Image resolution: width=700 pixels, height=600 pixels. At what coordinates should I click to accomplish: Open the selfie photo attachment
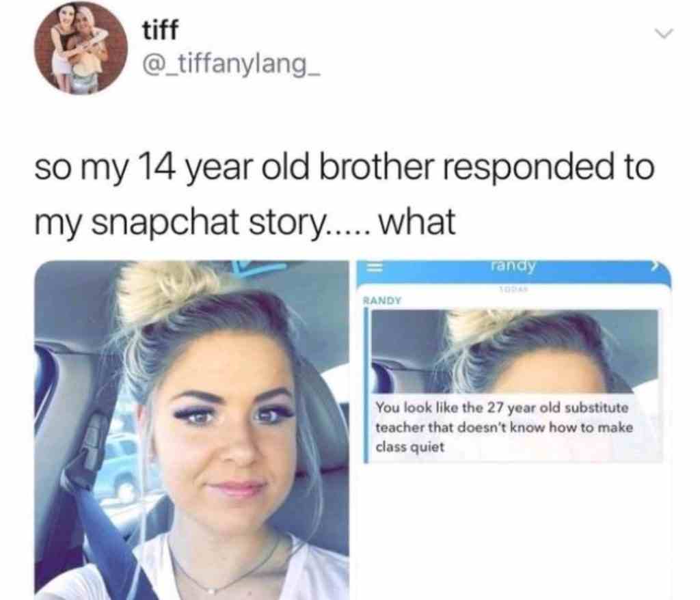(191, 431)
